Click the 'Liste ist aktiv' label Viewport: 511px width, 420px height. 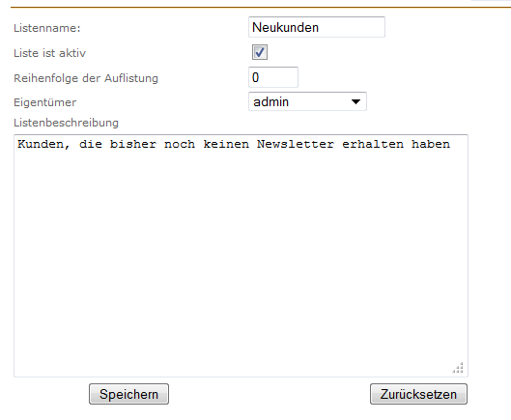click(x=49, y=53)
